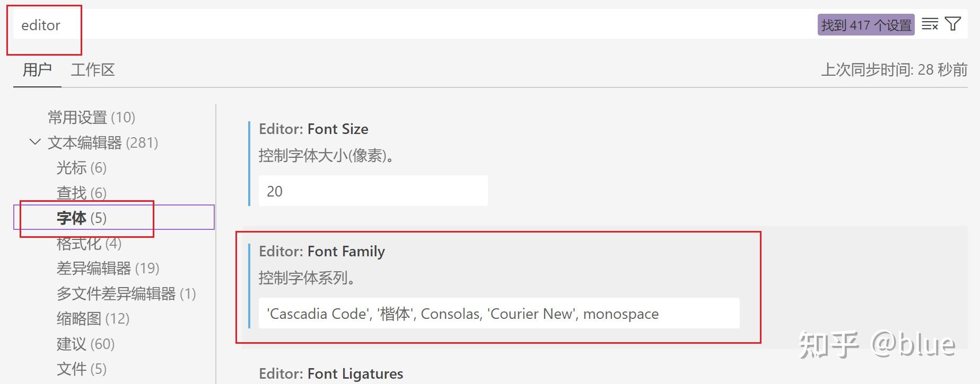This screenshot has height=384, width=980.
Task: Open the 差异编辑器 settings section
Action: pyautogui.click(x=108, y=268)
